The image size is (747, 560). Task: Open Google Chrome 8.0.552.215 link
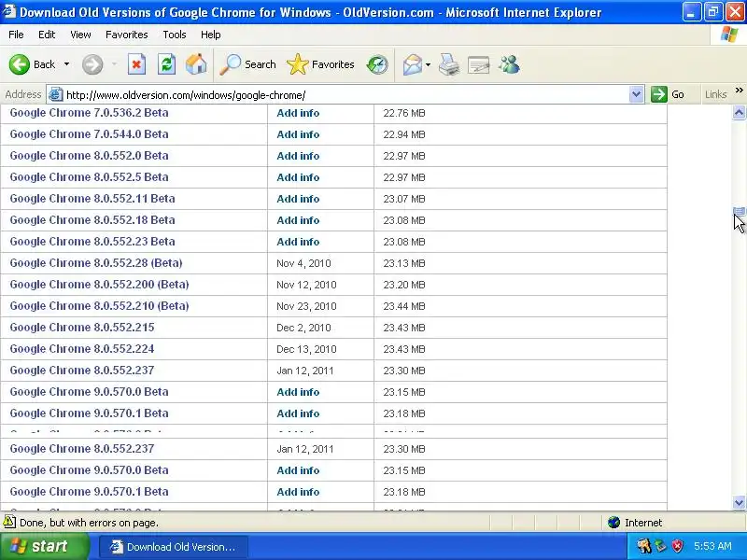pyautogui.click(x=82, y=328)
